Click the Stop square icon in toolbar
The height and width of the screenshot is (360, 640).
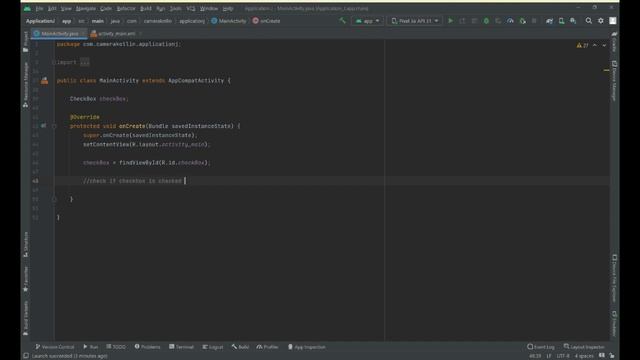click(534, 20)
